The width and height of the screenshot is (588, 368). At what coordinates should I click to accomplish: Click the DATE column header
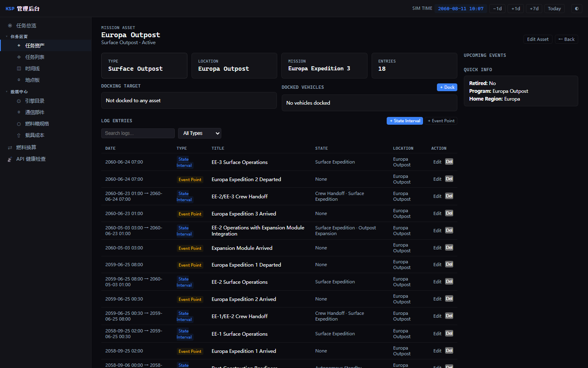pos(110,148)
